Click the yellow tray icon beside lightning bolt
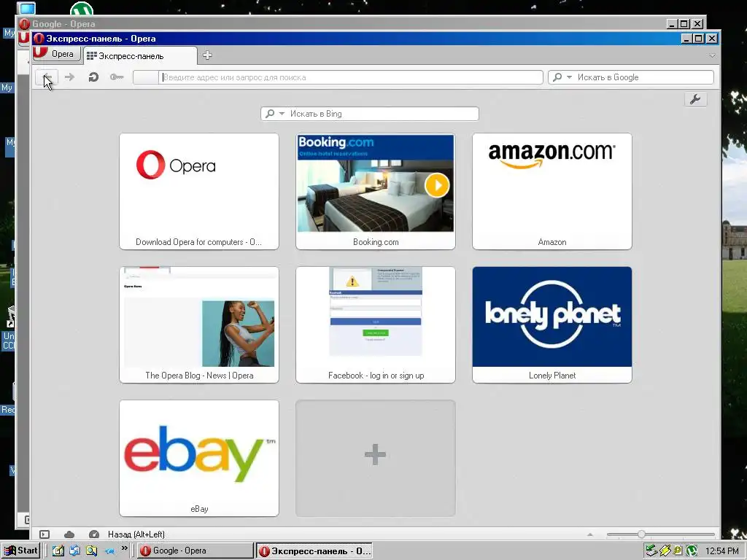The image size is (747, 560). [x=678, y=551]
